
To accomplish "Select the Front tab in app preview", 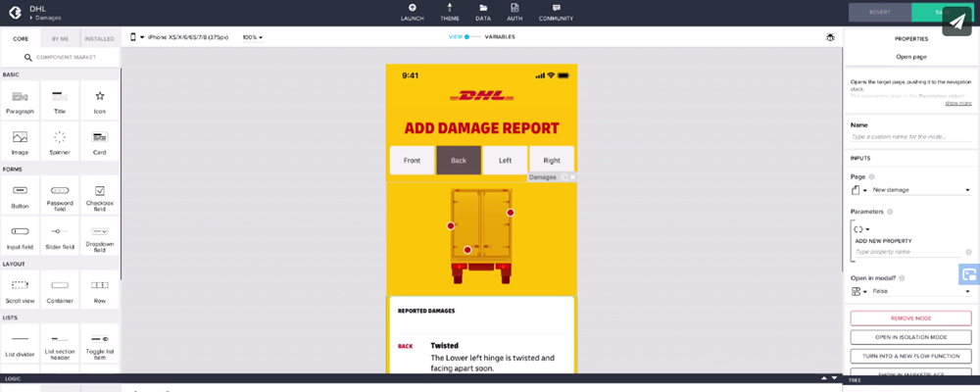I will click(x=412, y=161).
